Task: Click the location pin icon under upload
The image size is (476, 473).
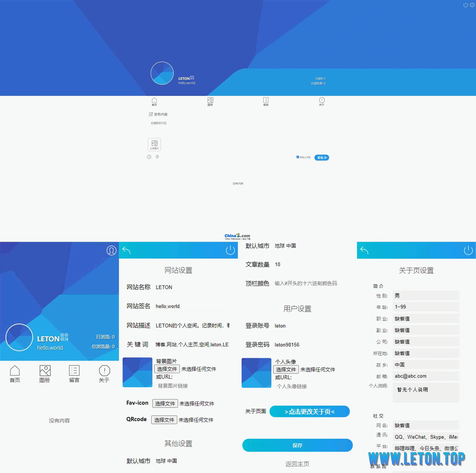Action: point(157,157)
